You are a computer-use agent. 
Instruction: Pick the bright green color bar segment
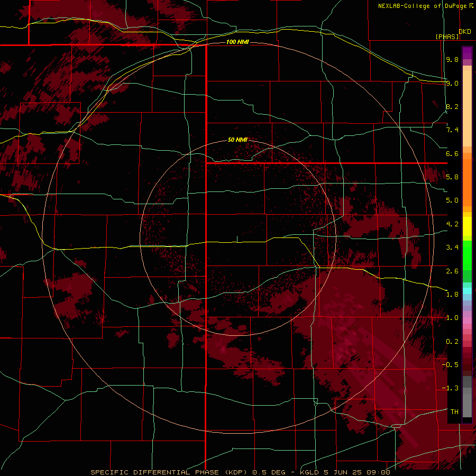pyautogui.click(x=467, y=255)
